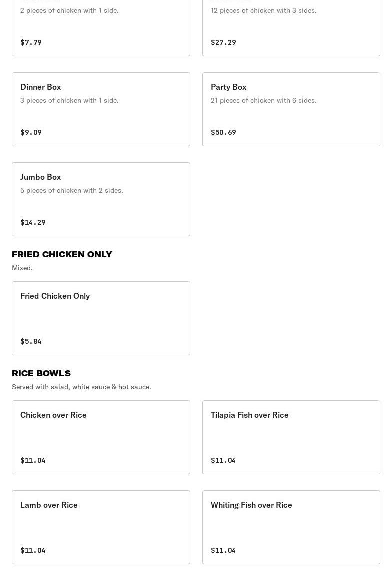Click the $9.09 Dinner Box price

(x=31, y=132)
